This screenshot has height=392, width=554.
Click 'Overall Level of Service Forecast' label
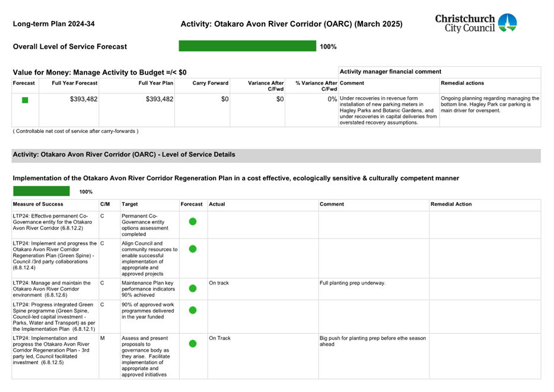point(70,47)
